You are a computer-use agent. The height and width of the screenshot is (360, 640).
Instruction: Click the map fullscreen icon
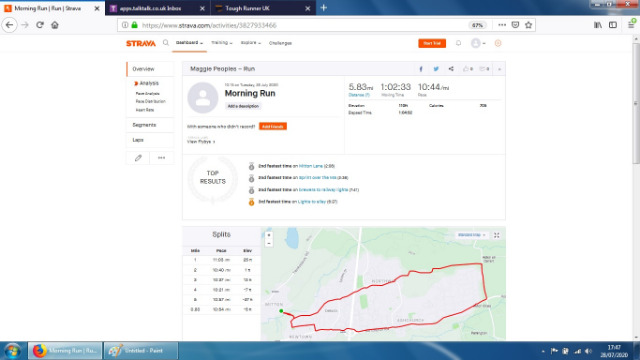point(497,235)
